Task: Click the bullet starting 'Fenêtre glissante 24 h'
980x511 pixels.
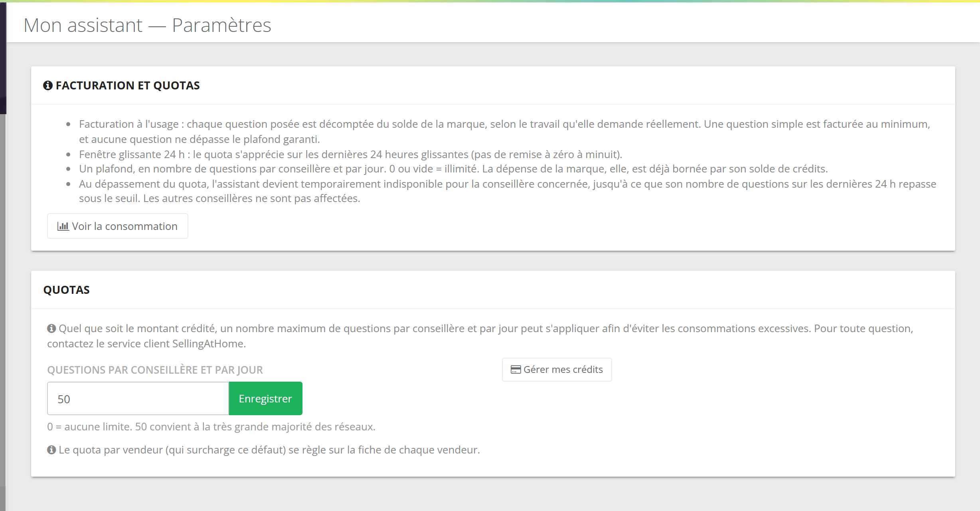Action: click(350, 154)
